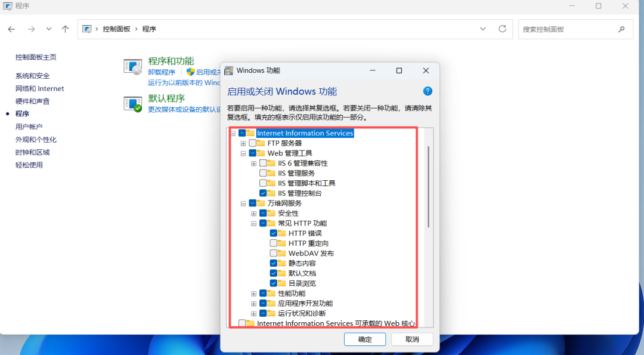Uncheck 默认文档 checkbox
Screen dimensions: 644x355
point(273,273)
